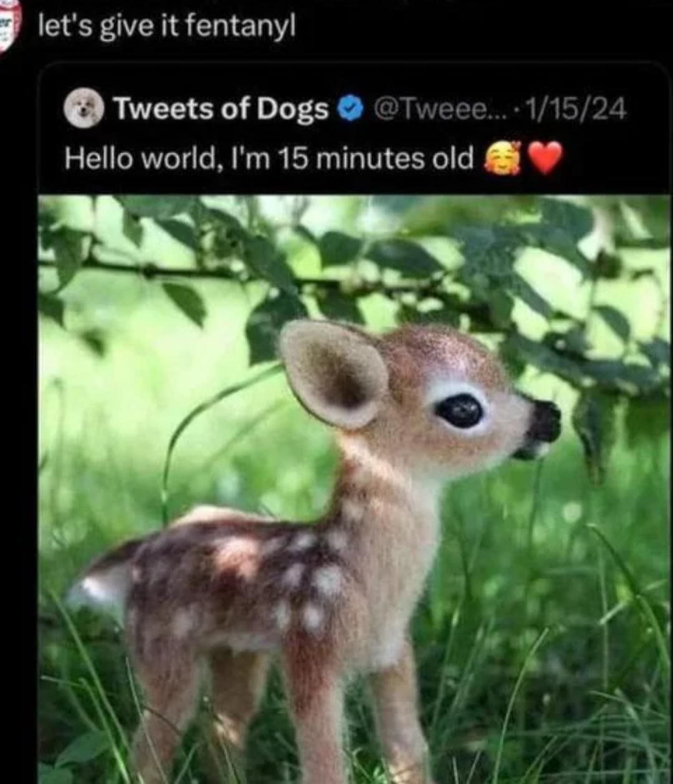
Task: Open the Tweets of Dogs profile avatar
Action: point(84,108)
